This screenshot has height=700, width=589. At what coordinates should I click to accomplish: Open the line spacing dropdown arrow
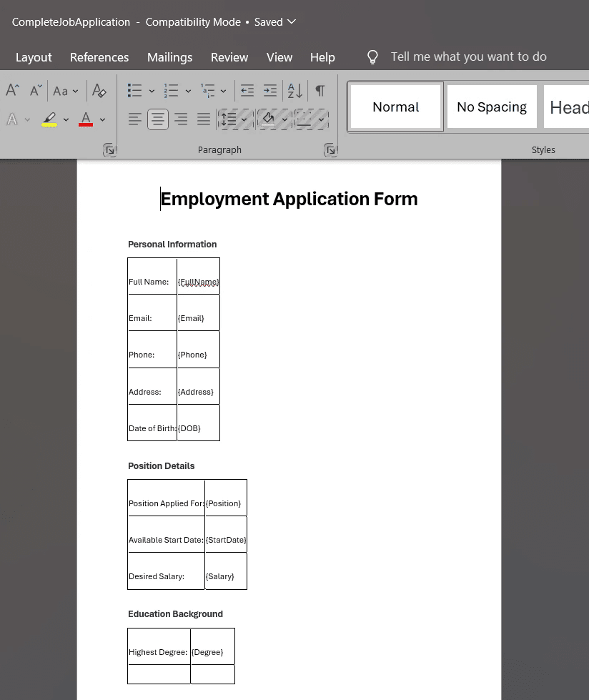pyautogui.click(x=244, y=119)
